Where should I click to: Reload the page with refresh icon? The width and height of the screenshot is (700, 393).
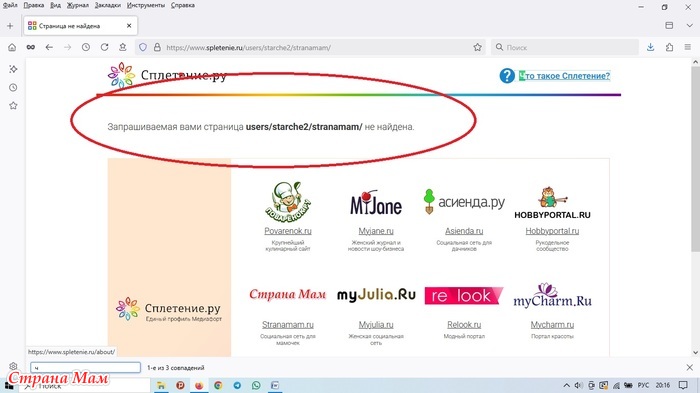coord(104,47)
